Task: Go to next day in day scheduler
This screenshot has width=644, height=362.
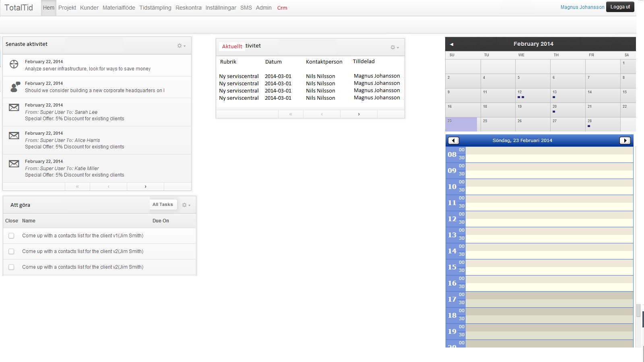Action: point(625,140)
